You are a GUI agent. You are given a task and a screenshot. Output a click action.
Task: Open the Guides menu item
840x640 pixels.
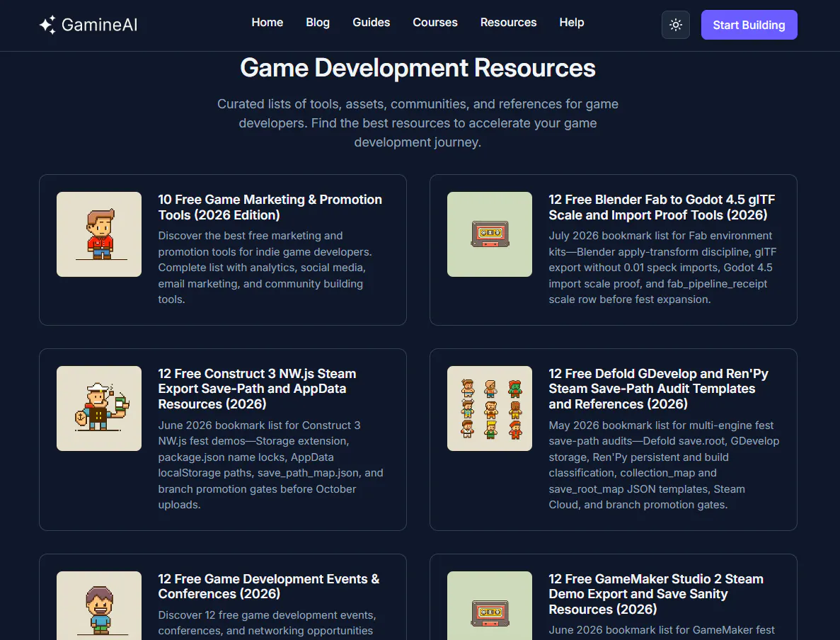pos(372,23)
